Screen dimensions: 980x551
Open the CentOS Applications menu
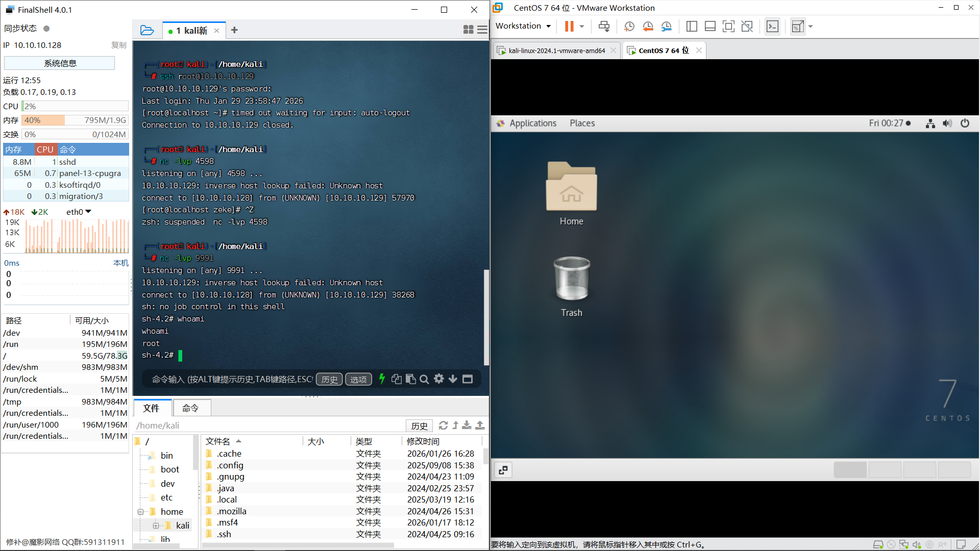[532, 123]
